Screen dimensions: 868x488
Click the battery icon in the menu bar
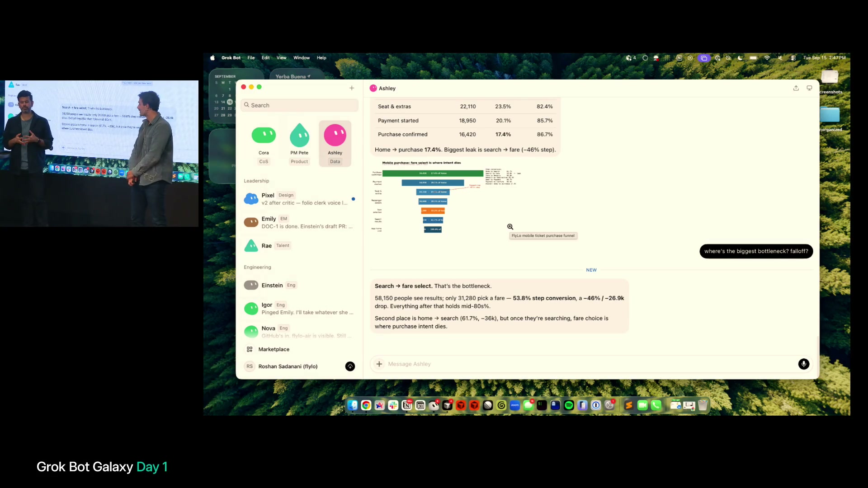point(753,58)
